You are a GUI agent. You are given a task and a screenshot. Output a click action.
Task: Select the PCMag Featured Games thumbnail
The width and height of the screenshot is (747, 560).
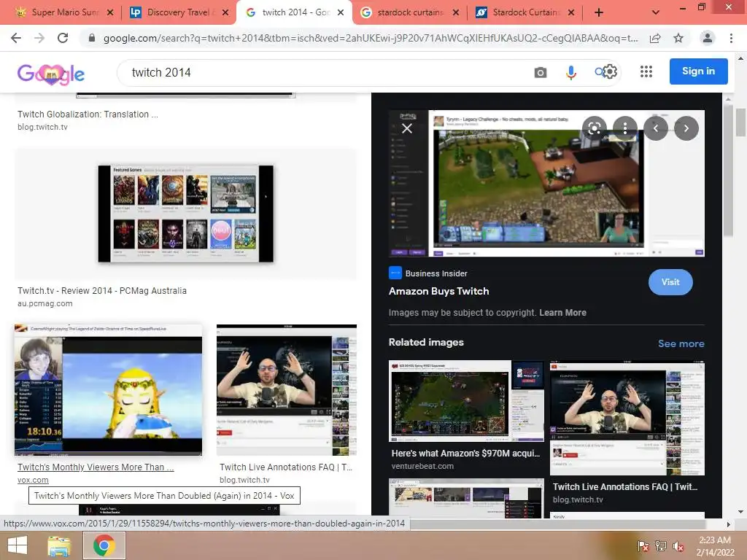pos(186,214)
